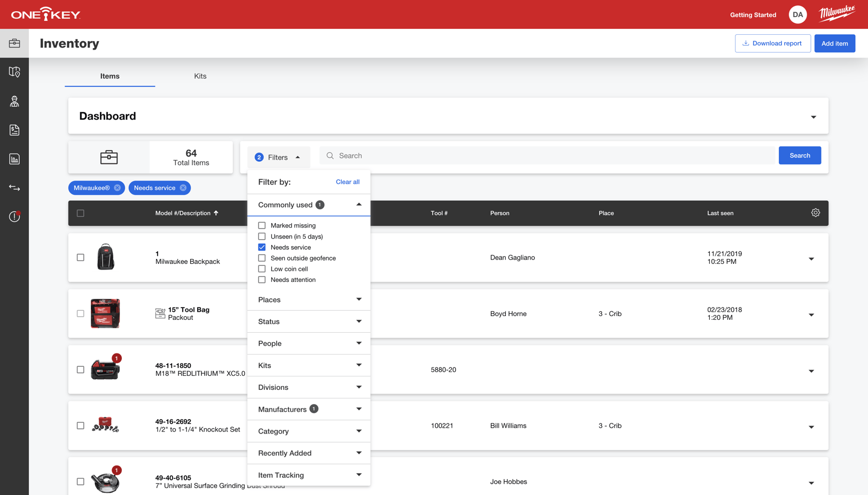This screenshot has height=495, width=868.
Task: Select all items with header checkbox
Action: pyautogui.click(x=81, y=213)
